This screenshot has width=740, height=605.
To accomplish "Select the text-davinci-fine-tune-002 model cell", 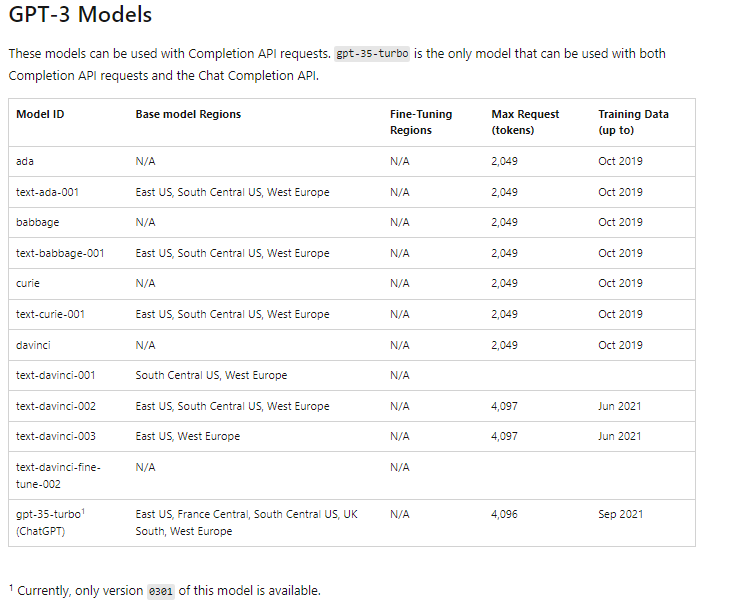I will pos(58,476).
